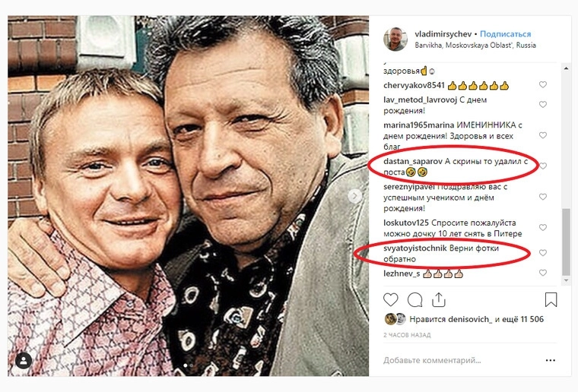
Task: Like the post with the heart icon
Action: pyautogui.click(x=390, y=299)
